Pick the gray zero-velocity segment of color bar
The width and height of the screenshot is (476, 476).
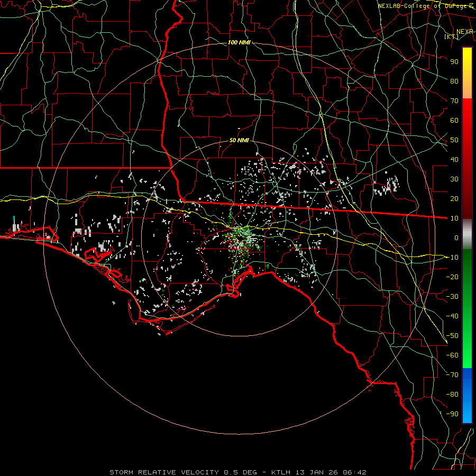pos(467,234)
